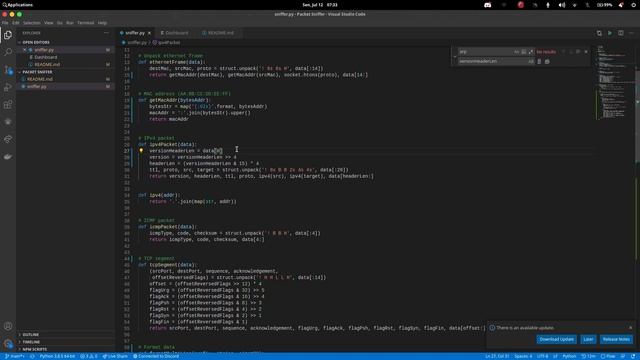Open changes icon in editor toolbar

tap(599, 33)
